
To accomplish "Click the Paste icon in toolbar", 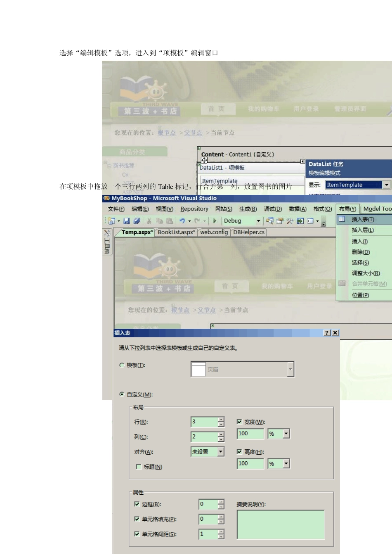I will (169, 221).
